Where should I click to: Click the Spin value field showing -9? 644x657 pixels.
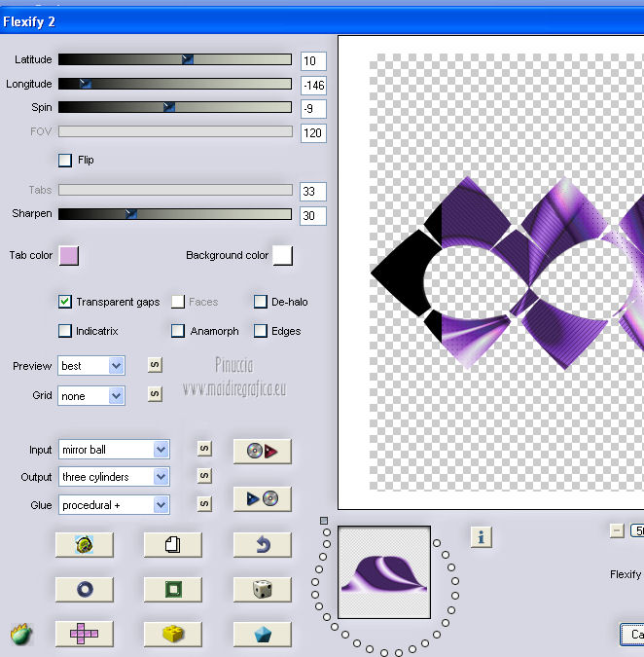click(x=313, y=109)
